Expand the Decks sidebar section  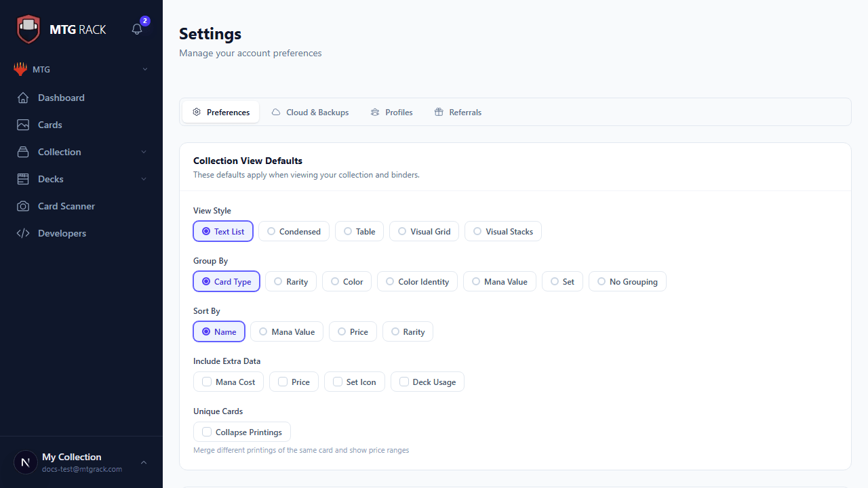(x=144, y=179)
